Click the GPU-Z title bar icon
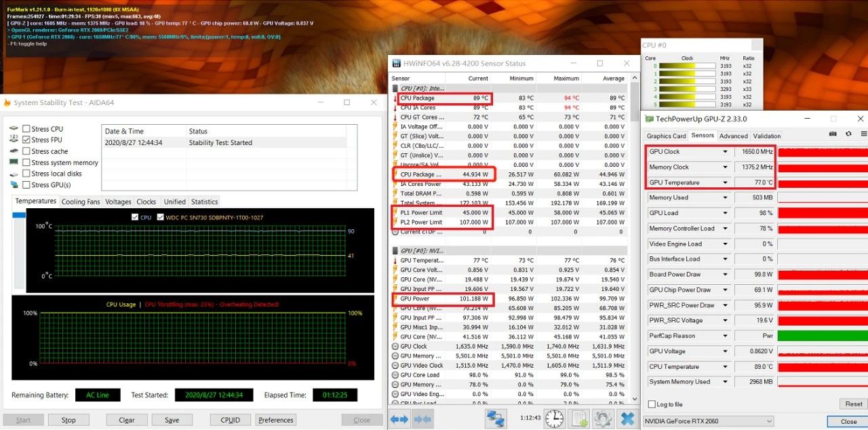 point(649,119)
